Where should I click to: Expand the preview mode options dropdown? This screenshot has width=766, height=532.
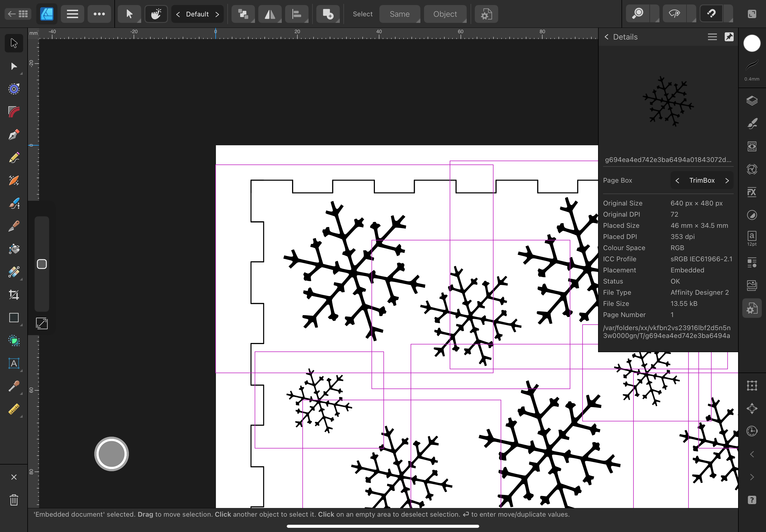point(691,14)
